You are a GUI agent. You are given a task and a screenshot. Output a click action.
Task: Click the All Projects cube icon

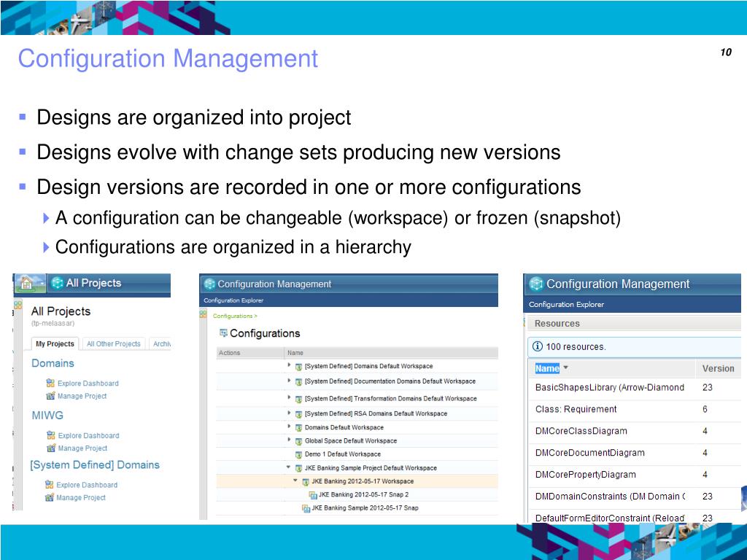point(57,284)
